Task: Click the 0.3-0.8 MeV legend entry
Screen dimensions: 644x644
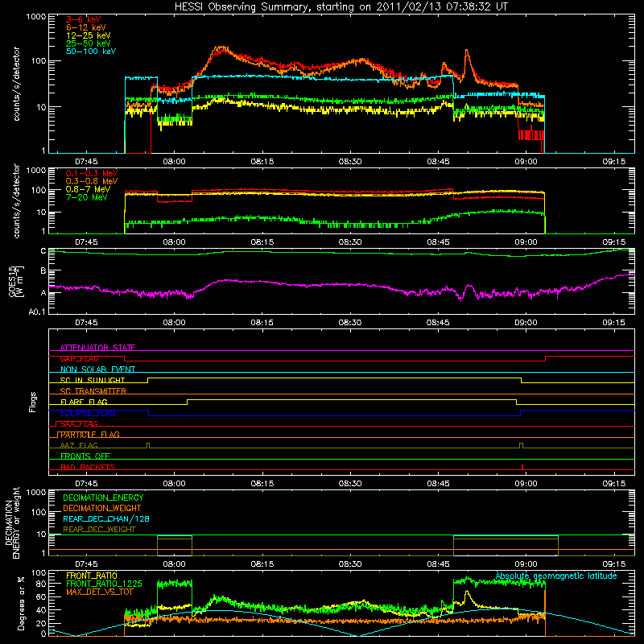Action: pos(92,181)
